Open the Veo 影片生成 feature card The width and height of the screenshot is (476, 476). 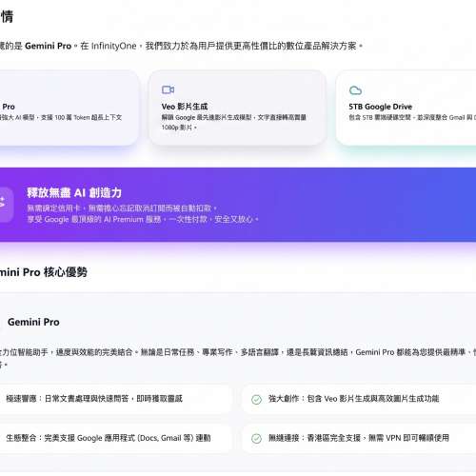pos(237,108)
